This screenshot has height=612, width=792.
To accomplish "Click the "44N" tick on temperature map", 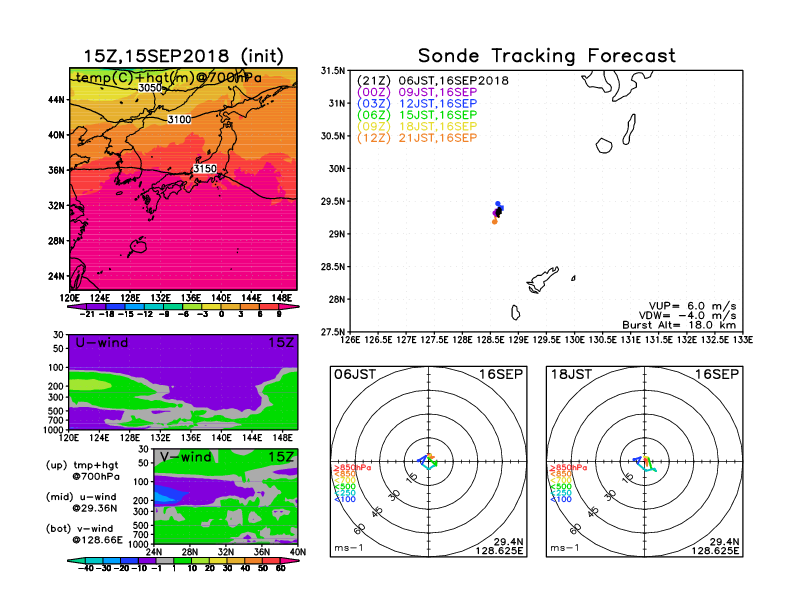I will tap(56, 100).
